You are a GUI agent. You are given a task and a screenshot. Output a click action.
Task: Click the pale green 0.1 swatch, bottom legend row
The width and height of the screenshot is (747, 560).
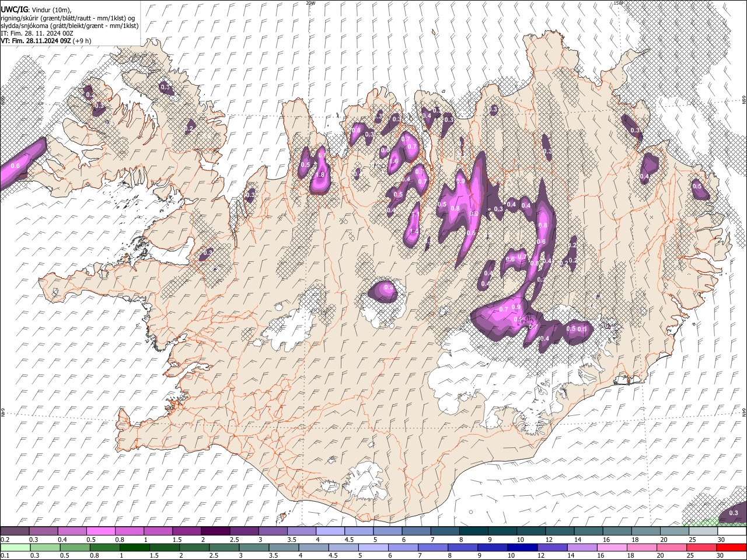click(x=15, y=547)
